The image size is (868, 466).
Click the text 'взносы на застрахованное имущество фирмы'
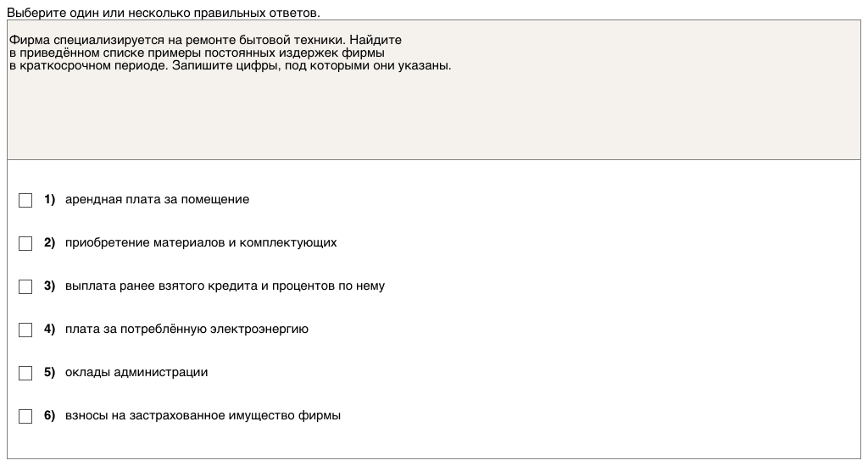(x=203, y=415)
